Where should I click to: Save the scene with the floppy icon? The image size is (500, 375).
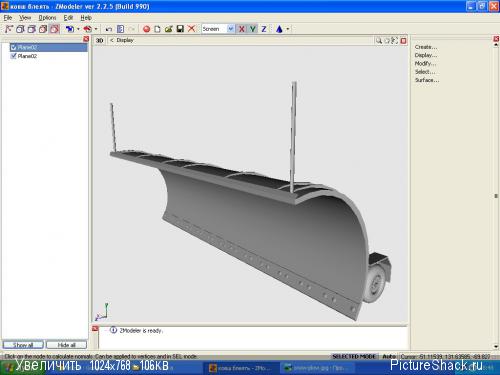180,29
